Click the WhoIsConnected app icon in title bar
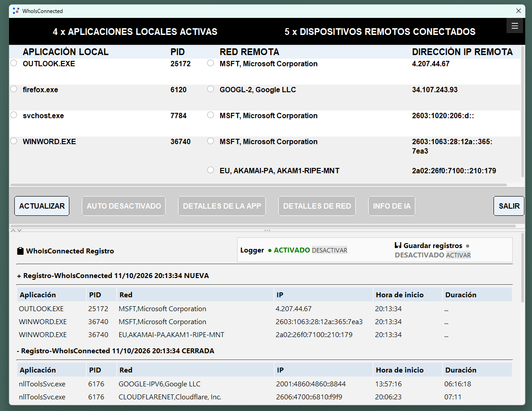This screenshot has height=411, width=532. pyautogui.click(x=16, y=11)
